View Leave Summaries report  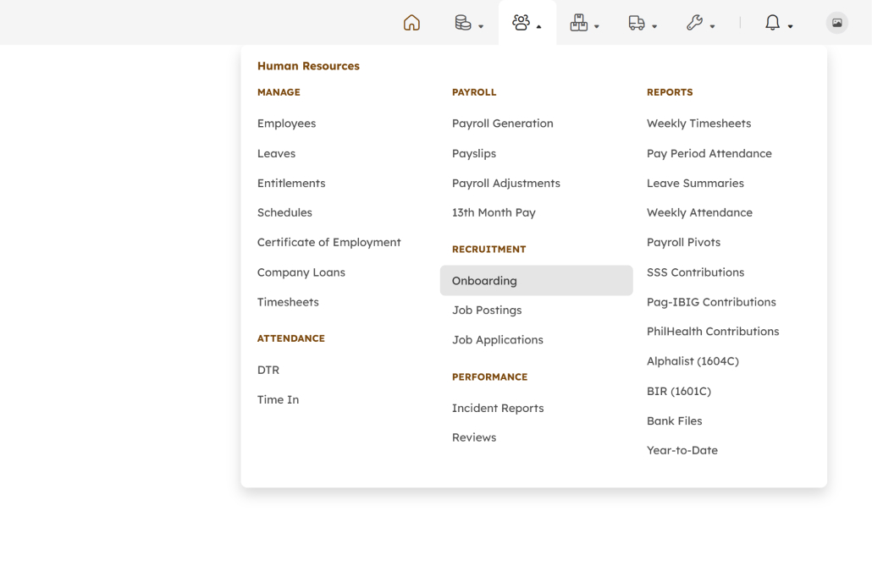point(695,183)
